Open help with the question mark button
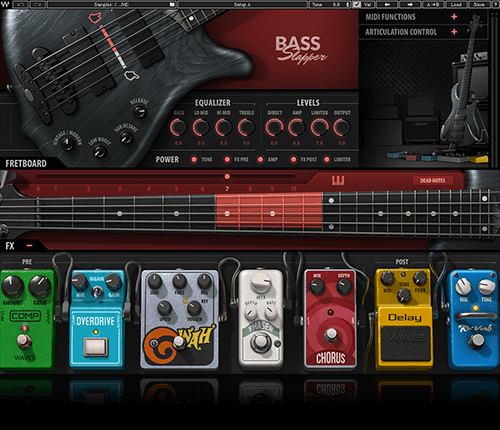500x430 pixels. click(x=495, y=4)
